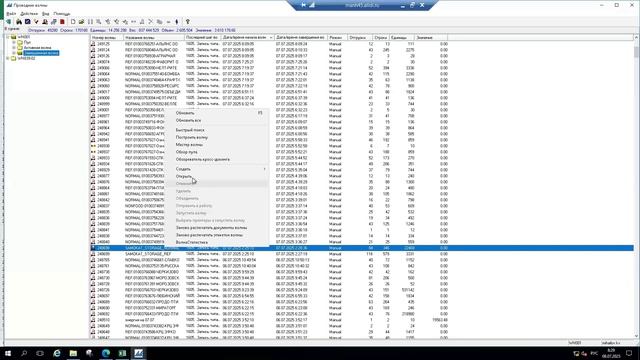Click the binoculars search toolbar icon
640x360 pixels.
point(19,22)
